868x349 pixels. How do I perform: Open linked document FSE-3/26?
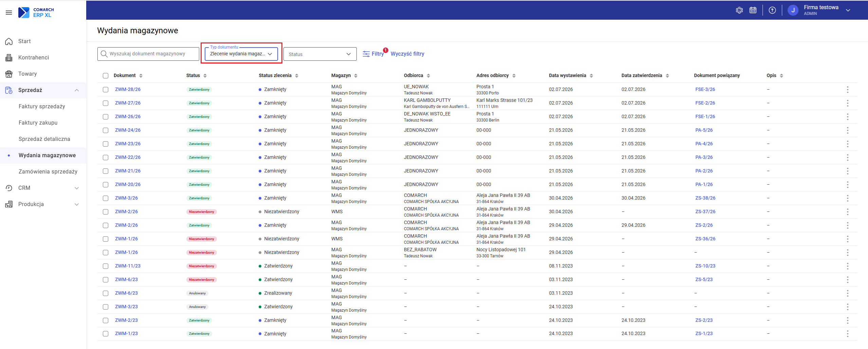(x=705, y=90)
